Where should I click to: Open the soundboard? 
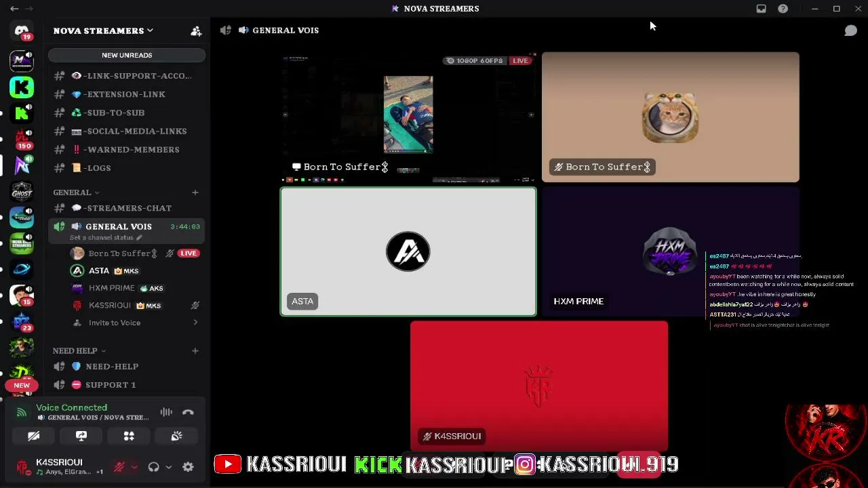tap(176, 436)
